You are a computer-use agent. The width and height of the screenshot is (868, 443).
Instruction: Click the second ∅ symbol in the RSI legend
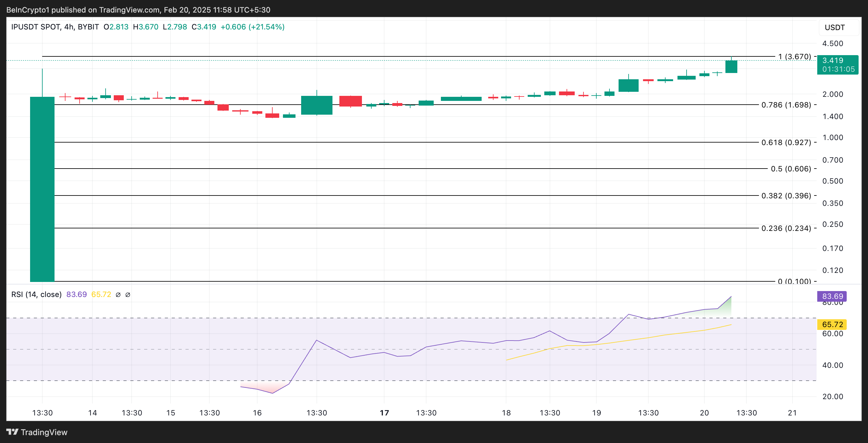(128, 295)
